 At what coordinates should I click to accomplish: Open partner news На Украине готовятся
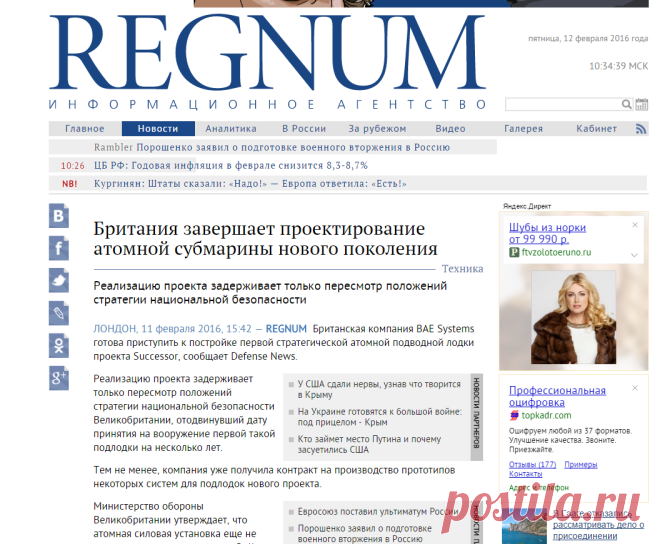[x=380, y=417]
